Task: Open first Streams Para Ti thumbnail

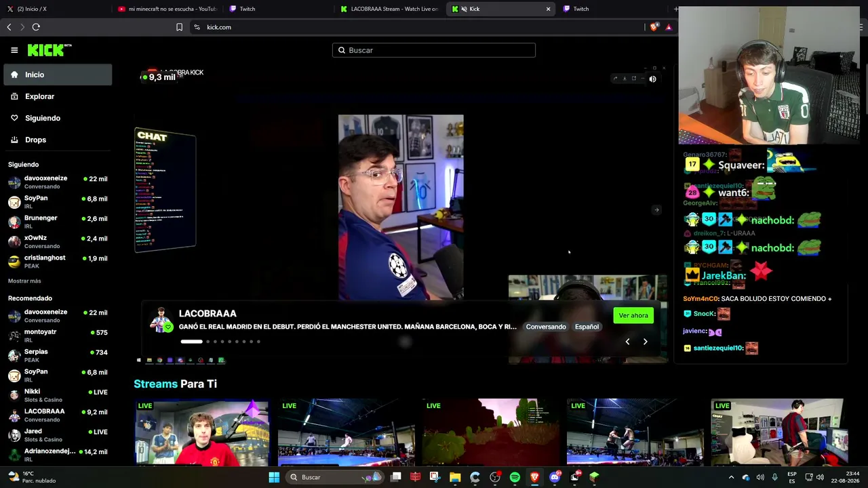Action: [x=201, y=432]
